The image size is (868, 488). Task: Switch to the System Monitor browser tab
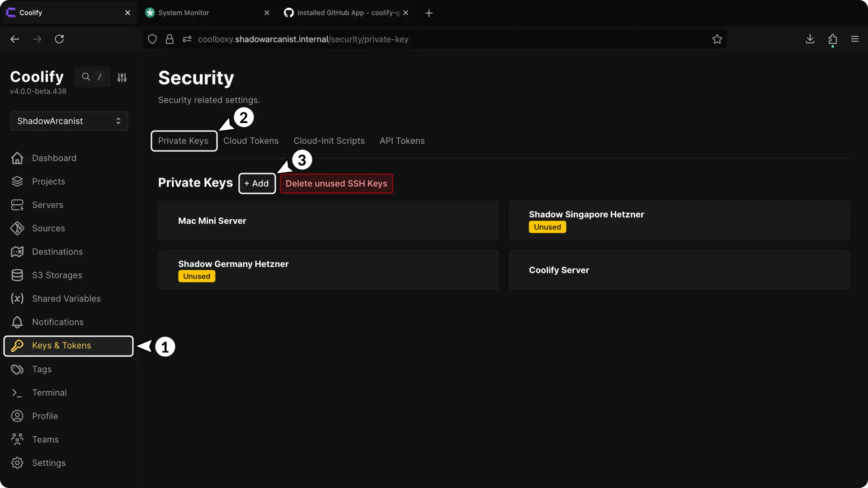(184, 13)
